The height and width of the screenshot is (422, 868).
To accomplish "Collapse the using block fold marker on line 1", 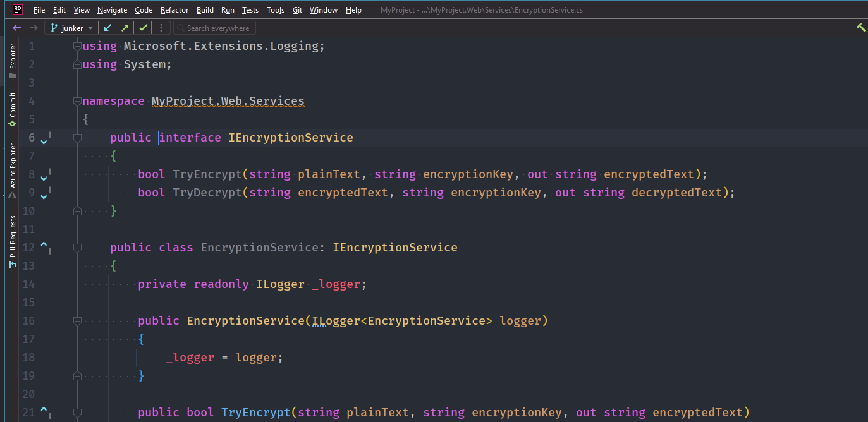I will 77,46.
